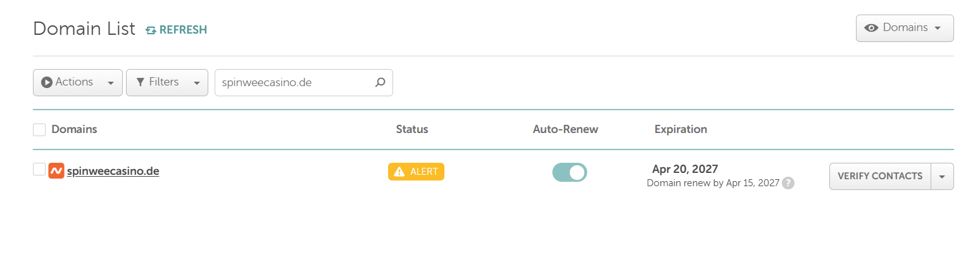This screenshot has height=266, width=980.
Task: Tick the checkbox next to spinweecasino.de row
Action: pyautogui.click(x=39, y=169)
